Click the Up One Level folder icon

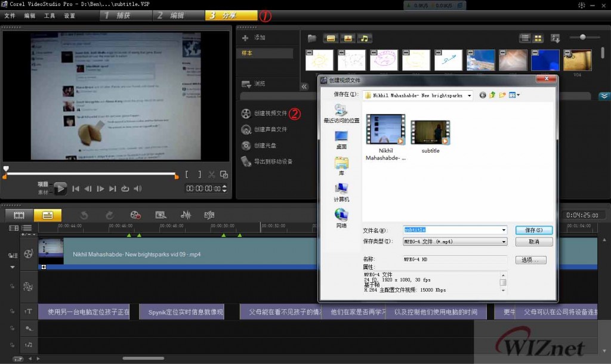(x=493, y=95)
